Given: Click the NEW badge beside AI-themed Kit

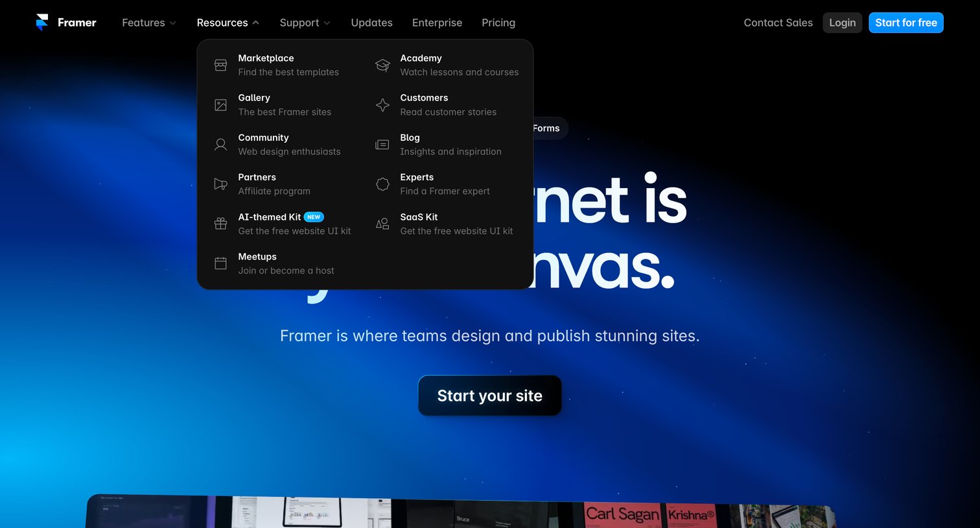Looking at the screenshot, I should (x=314, y=217).
